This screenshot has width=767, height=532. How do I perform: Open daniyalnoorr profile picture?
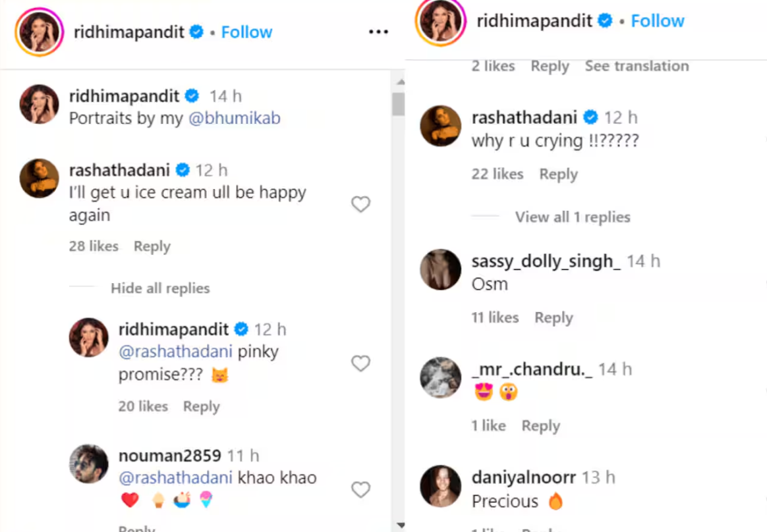[x=441, y=486]
